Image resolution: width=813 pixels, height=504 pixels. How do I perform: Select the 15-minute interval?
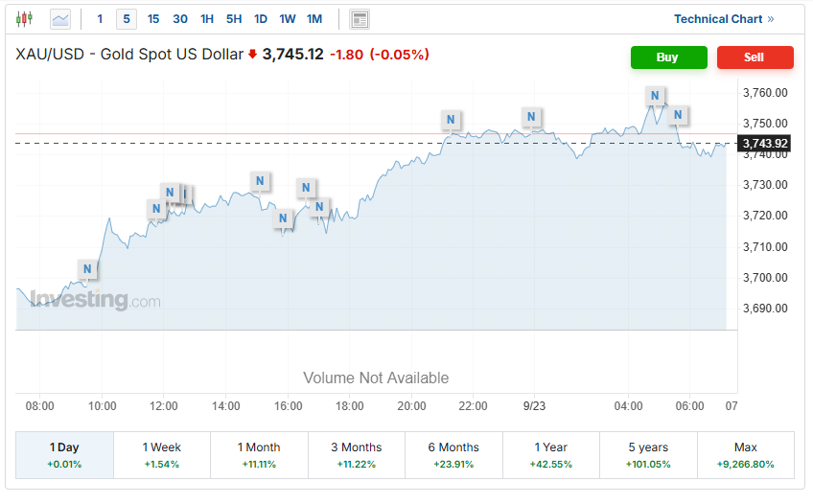point(153,19)
